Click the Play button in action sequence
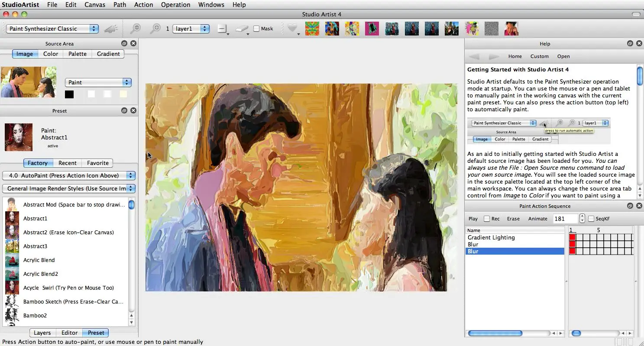The image size is (644, 346). click(473, 219)
